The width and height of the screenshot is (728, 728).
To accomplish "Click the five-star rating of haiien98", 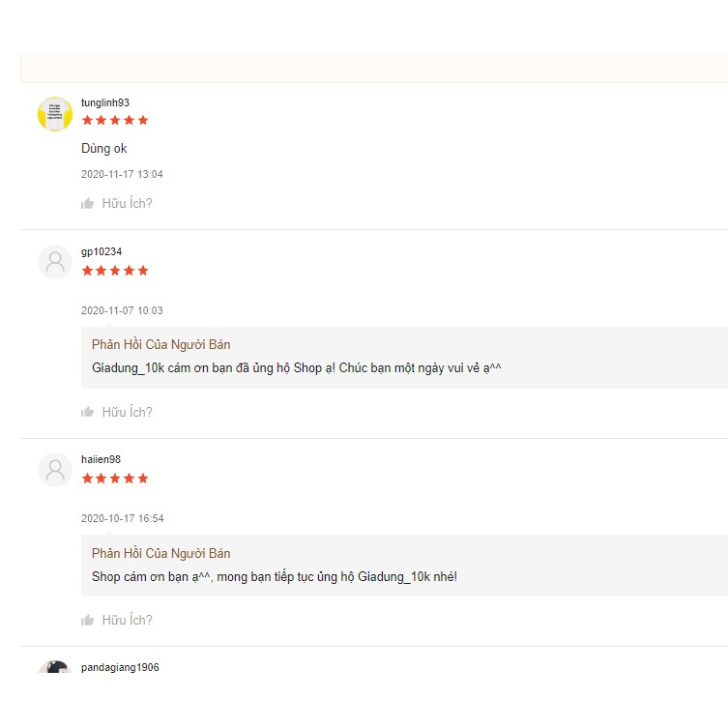I will pyautogui.click(x=115, y=479).
